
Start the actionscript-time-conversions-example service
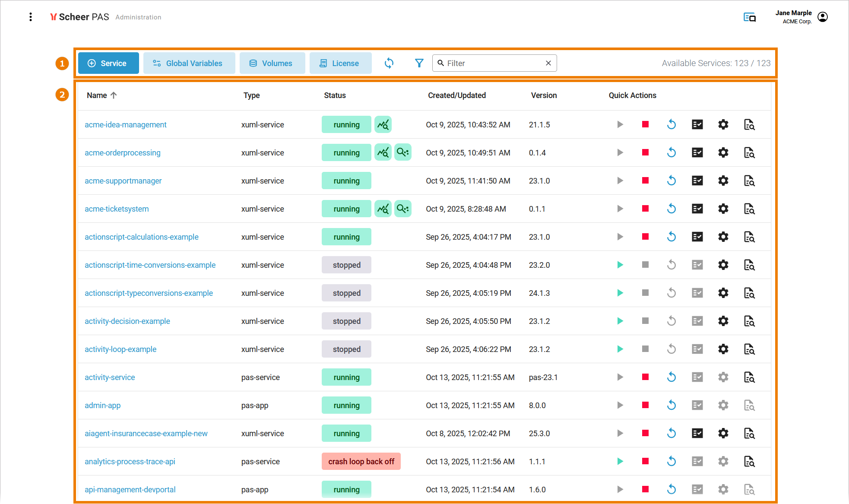click(x=620, y=265)
